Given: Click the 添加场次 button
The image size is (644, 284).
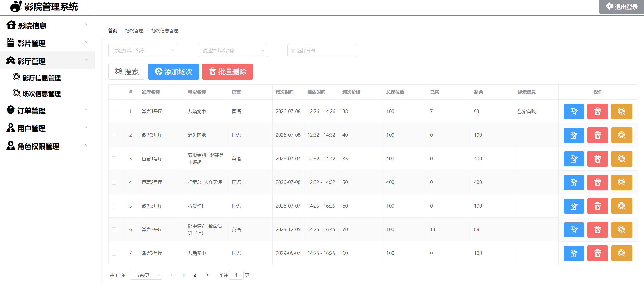Looking at the screenshot, I should click(x=174, y=72).
